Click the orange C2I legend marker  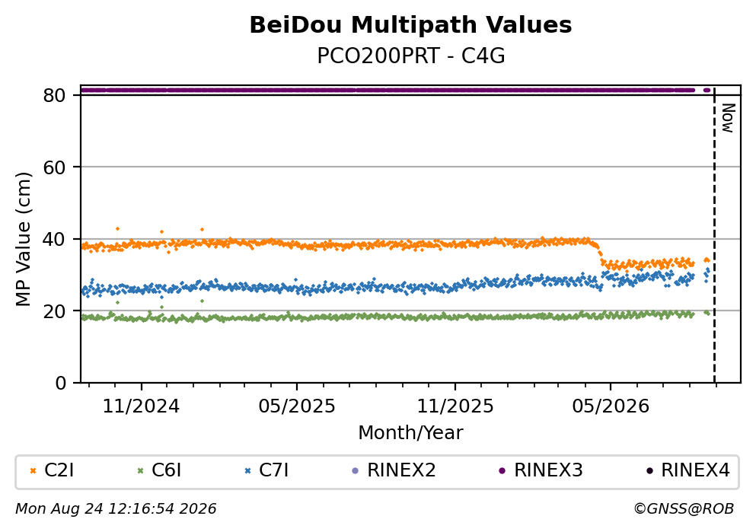pos(33,471)
